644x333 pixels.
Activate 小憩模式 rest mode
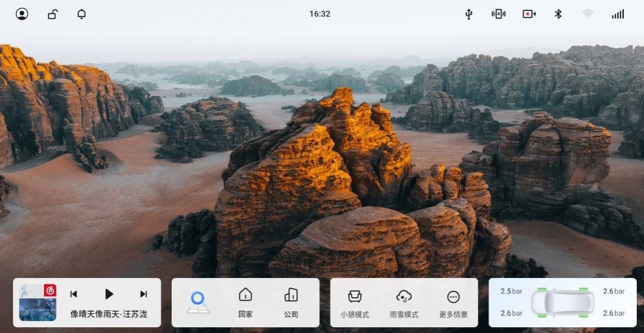(354, 303)
